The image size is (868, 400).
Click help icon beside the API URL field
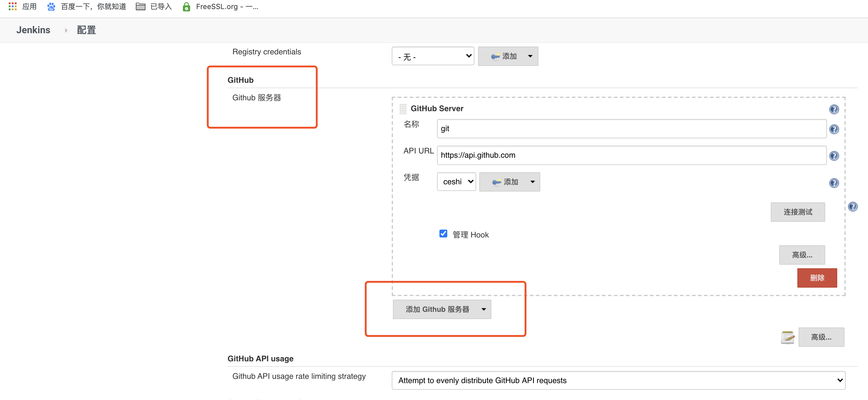pyautogui.click(x=834, y=156)
